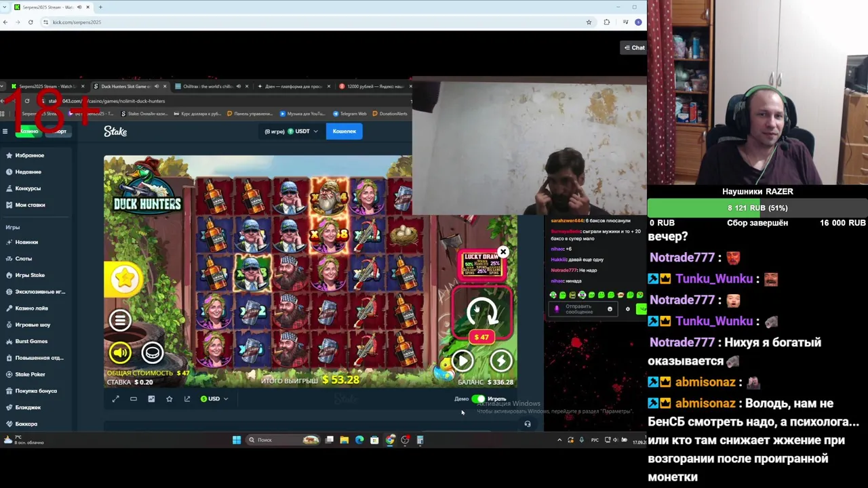Bookmark the kick.com page star
The image size is (868, 488).
(589, 22)
